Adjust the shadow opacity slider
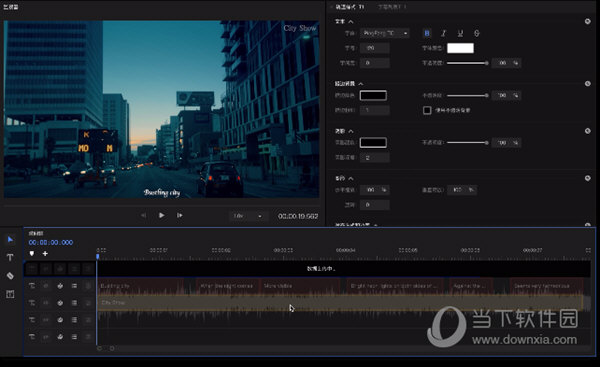The width and height of the screenshot is (600, 367). (468, 143)
